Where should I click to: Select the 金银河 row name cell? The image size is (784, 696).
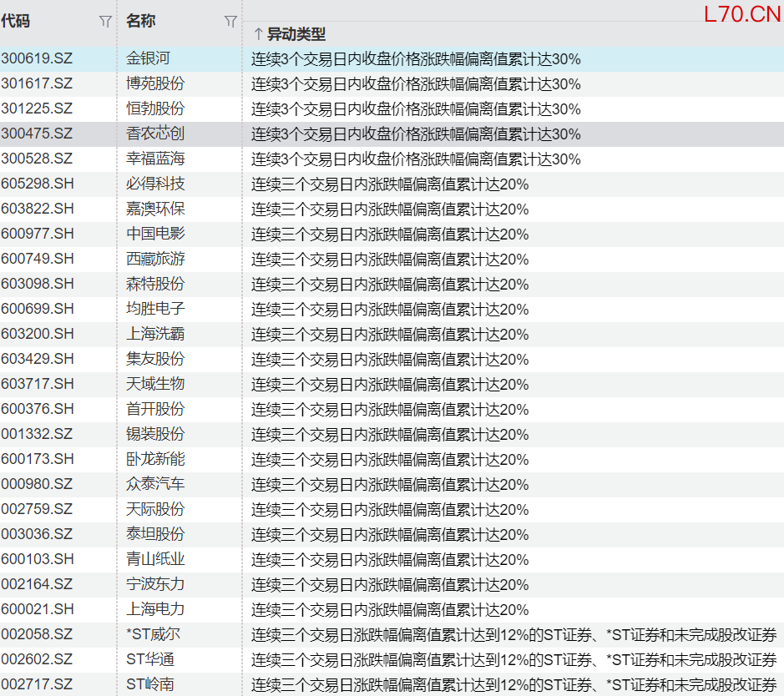pyautogui.click(x=148, y=59)
